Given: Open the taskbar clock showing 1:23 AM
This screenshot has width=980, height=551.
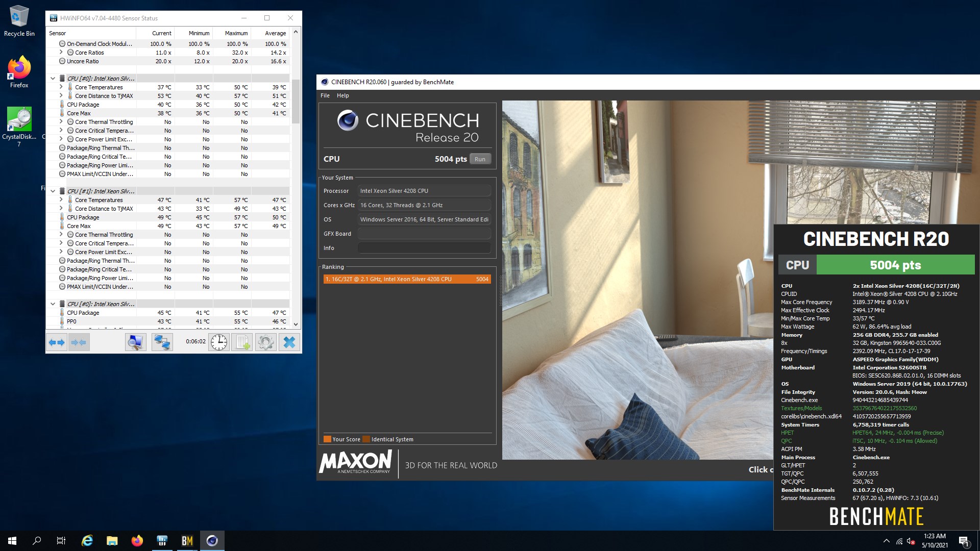Looking at the screenshot, I should click(935, 541).
